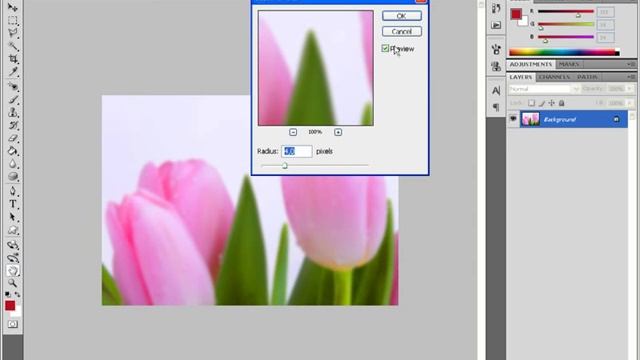The width and height of the screenshot is (640, 360).
Task: Open the Paragraph panel icon
Action: [496, 107]
